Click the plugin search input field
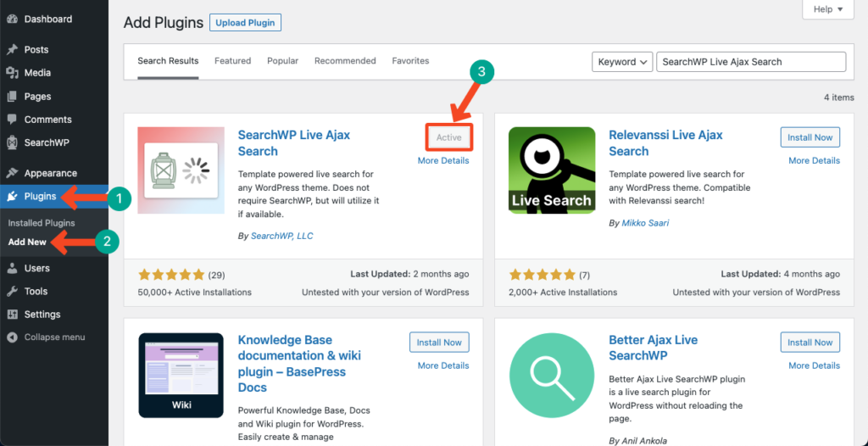868x446 pixels. click(751, 62)
